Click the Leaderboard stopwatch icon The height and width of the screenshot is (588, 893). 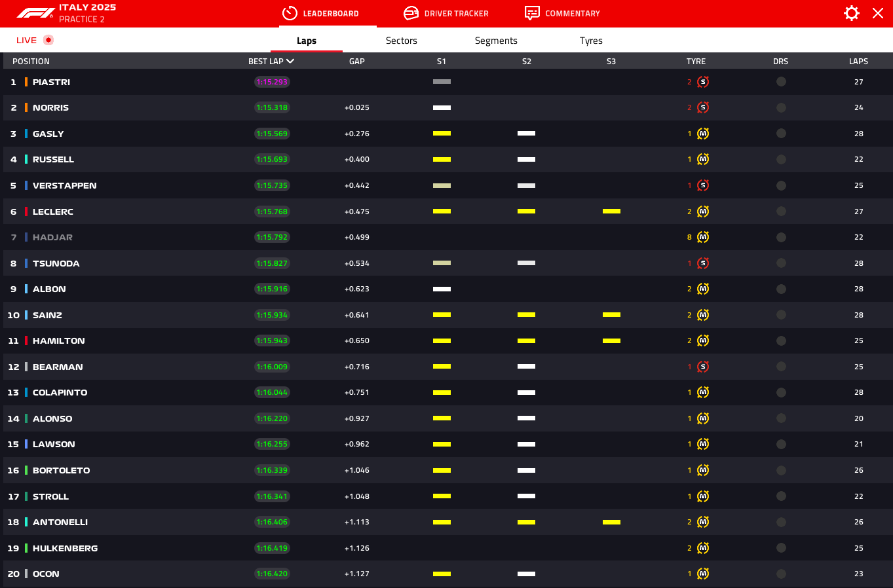click(290, 13)
